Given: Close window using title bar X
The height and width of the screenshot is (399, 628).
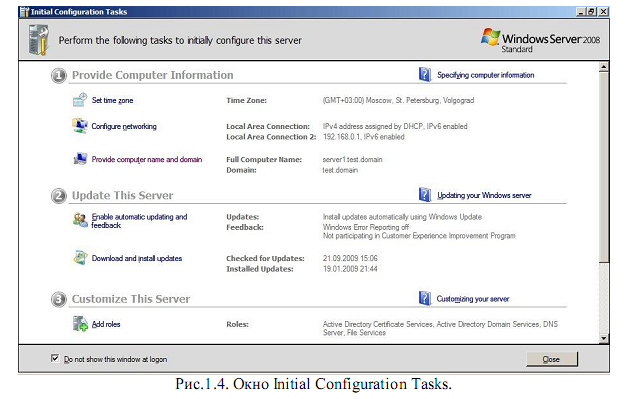Looking at the screenshot, I should click(x=603, y=12).
